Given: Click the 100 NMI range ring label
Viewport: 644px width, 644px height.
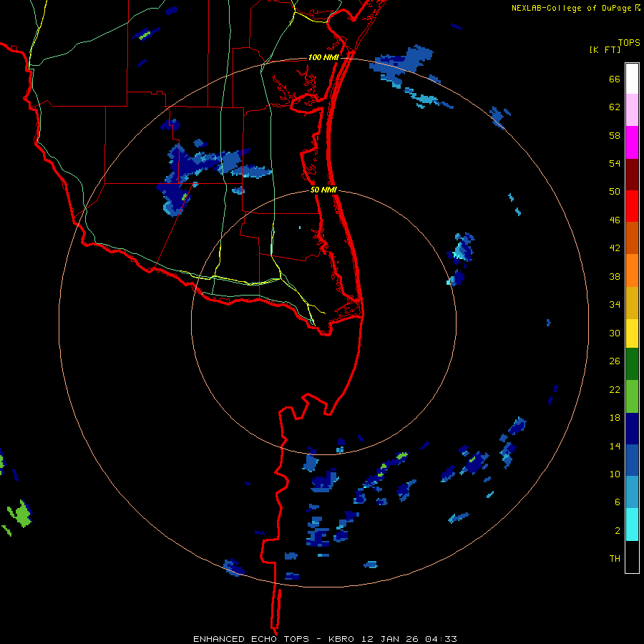Looking at the screenshot, I should [323, 57].
